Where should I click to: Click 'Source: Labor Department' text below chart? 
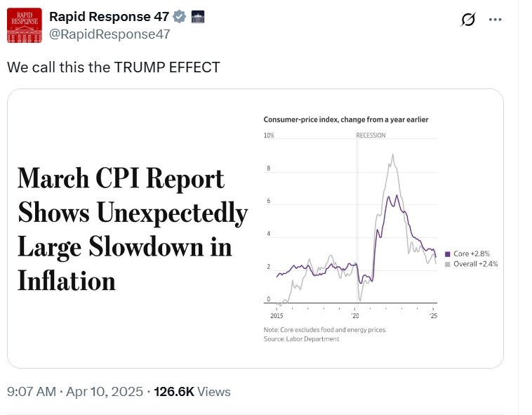301,339
